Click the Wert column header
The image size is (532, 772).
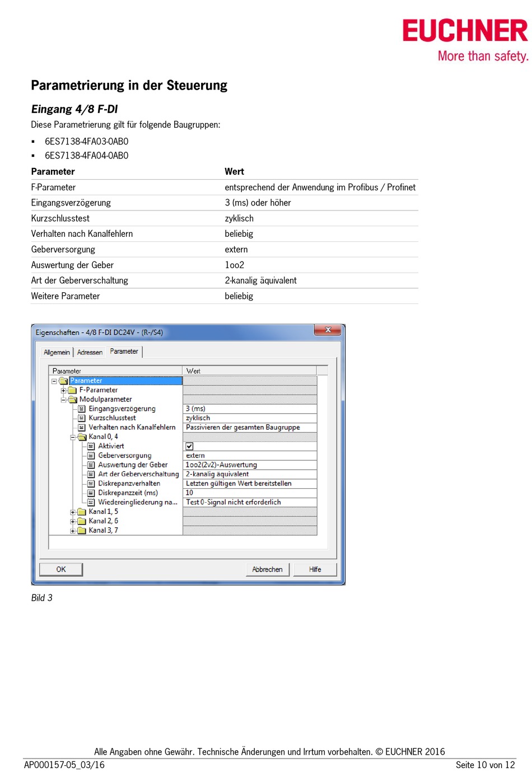point(250,371)
